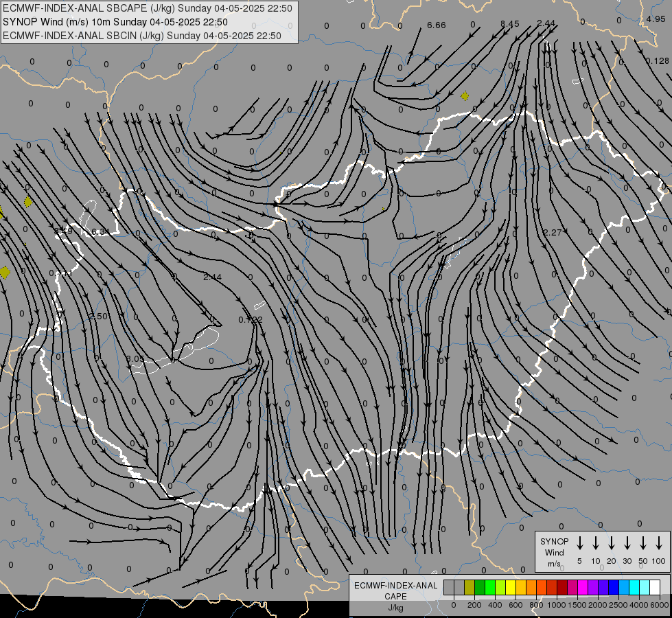Click the 30 speed label in the wind legend

point(627,561)
